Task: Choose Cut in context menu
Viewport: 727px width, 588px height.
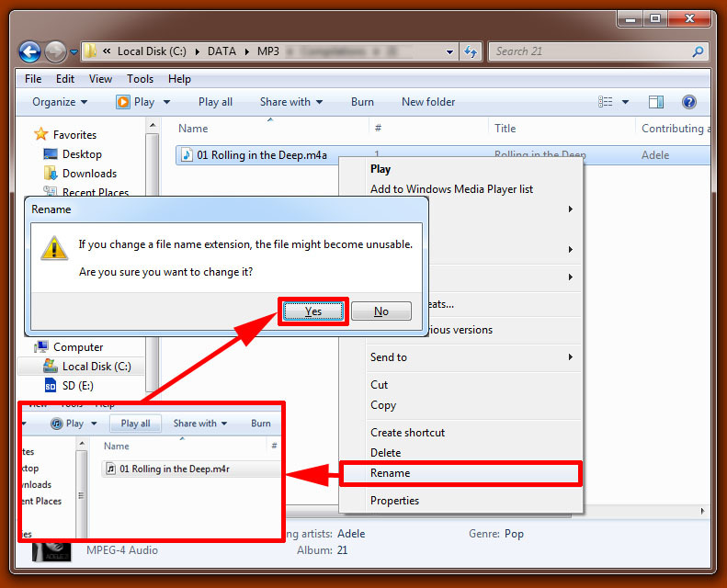Action: [x=379, y=385]
